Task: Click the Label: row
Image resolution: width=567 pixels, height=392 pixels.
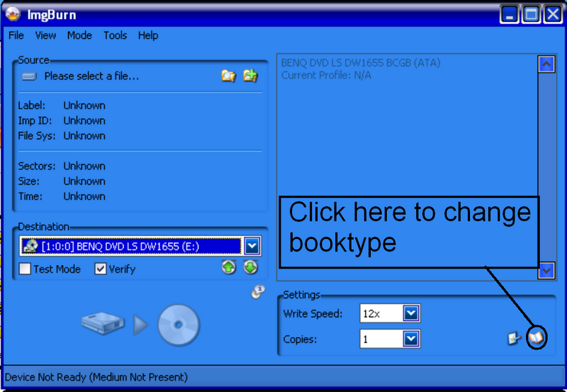Action: (62, 106)
